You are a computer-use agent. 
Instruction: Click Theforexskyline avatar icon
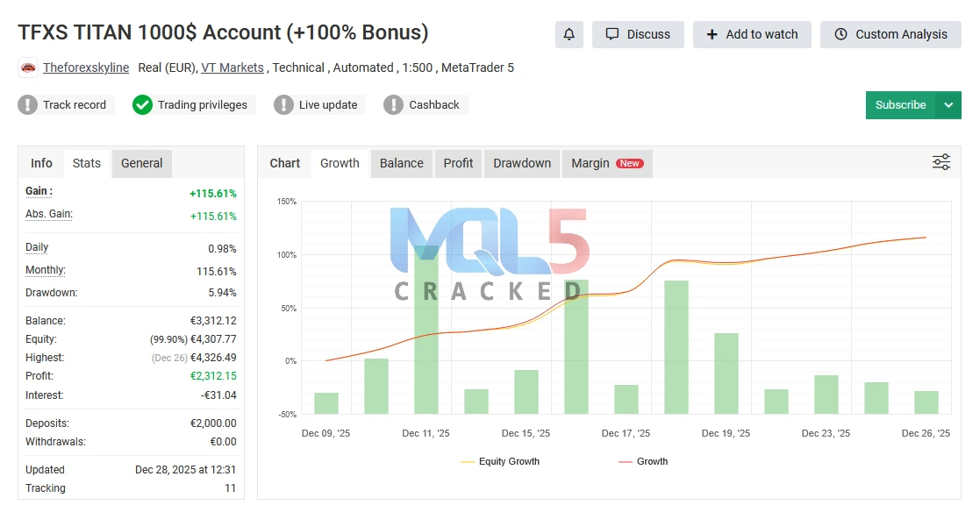pyautogui.click(x=29, y=68)
